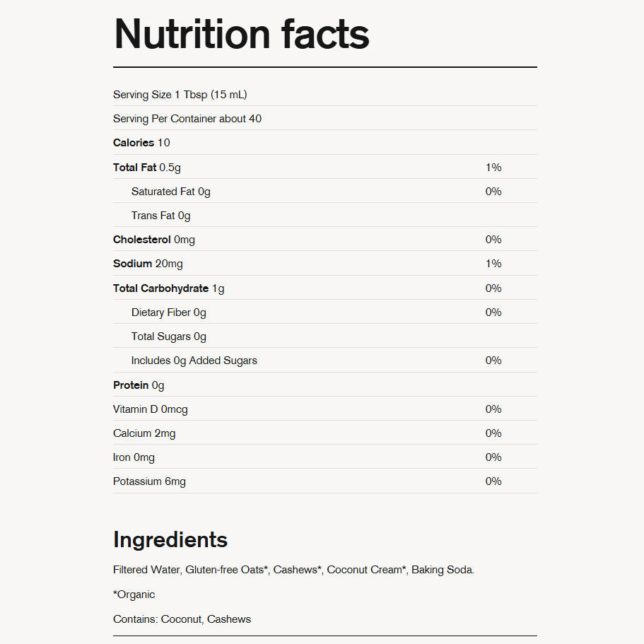This screenshot has width=644, height=644.
Task: Click the Contains: Coconut, Cashews allergen line
Action: [x=182, y=619]
